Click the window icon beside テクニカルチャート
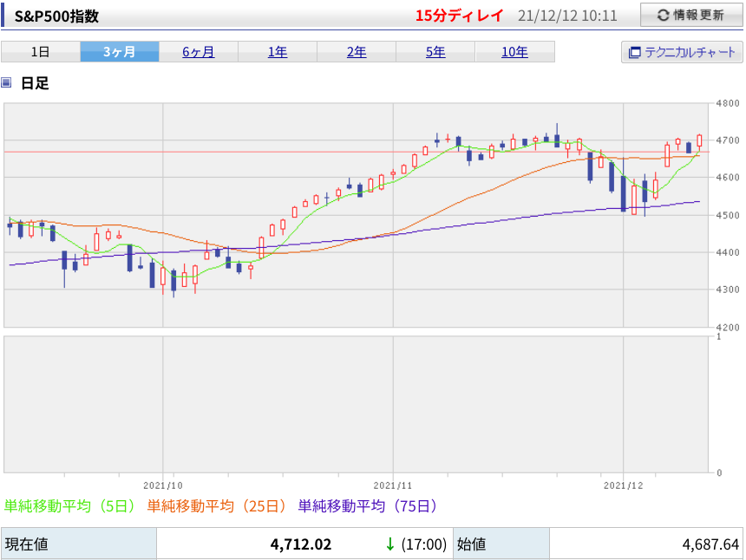 pos(635,52)
